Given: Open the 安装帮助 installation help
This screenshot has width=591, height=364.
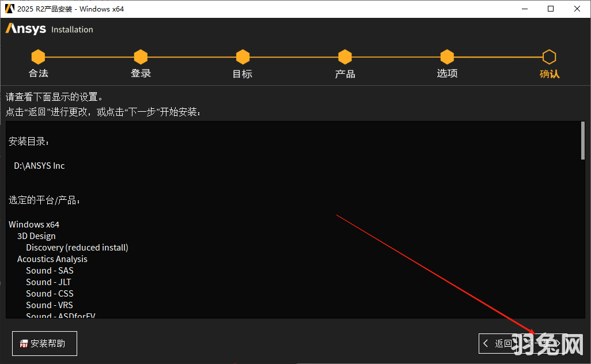Looking at the screenshot, I should [44, 343].
